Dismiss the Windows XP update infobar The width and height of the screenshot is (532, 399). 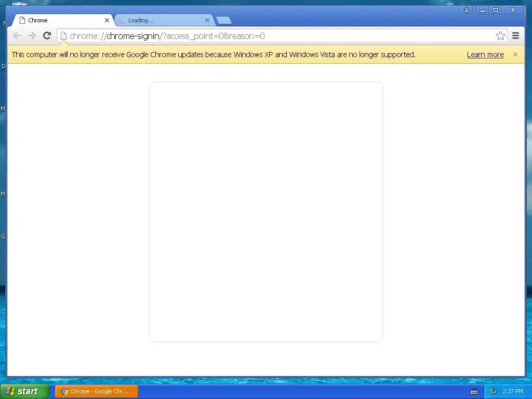(515, 55)
